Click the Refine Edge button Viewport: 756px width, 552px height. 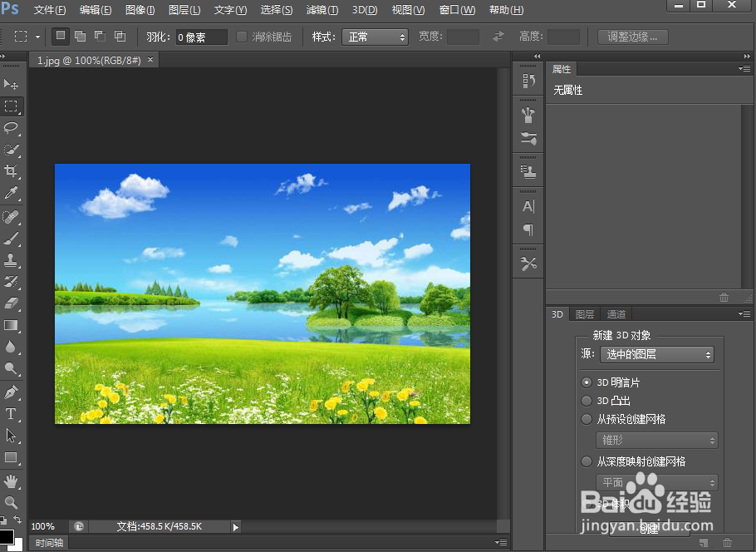(x=632, y=37)
